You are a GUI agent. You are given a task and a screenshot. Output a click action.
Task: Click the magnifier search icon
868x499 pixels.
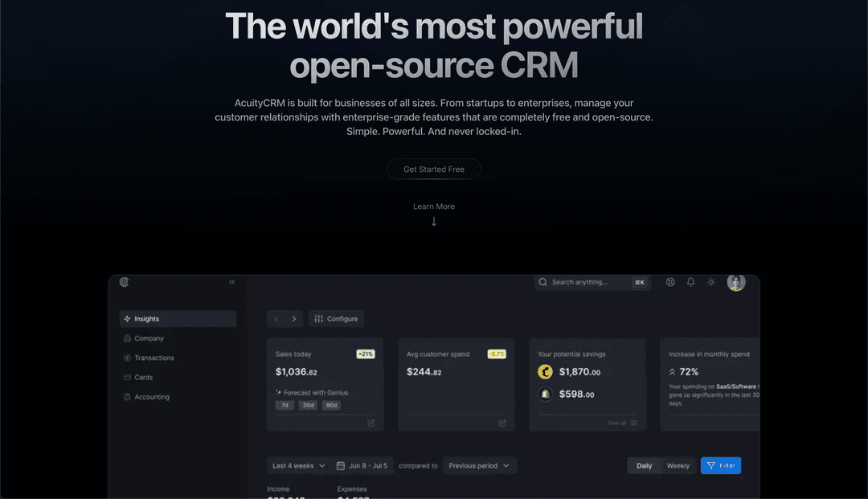point(543,282)
